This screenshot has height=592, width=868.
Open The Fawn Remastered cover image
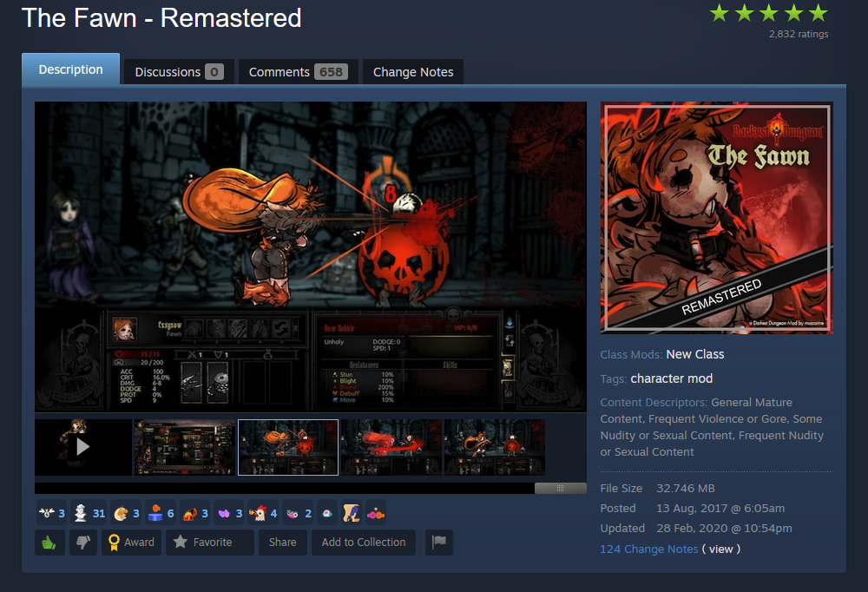(x=717, y=218)
